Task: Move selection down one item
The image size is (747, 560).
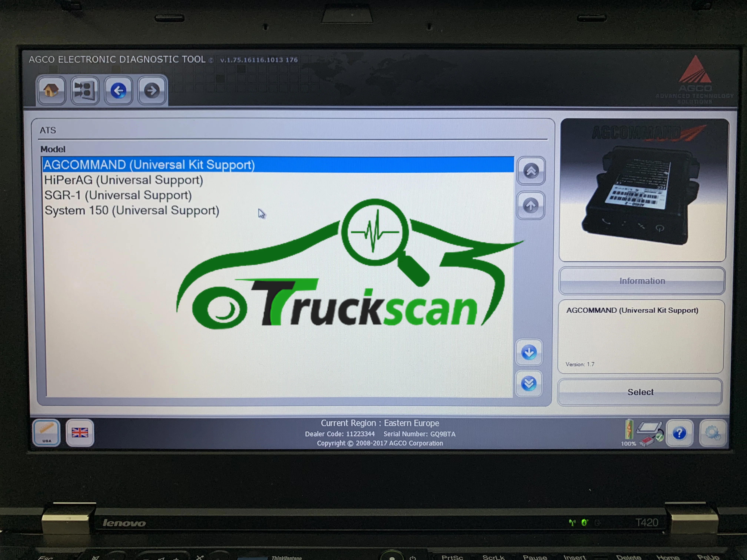Action: [529, 352]
